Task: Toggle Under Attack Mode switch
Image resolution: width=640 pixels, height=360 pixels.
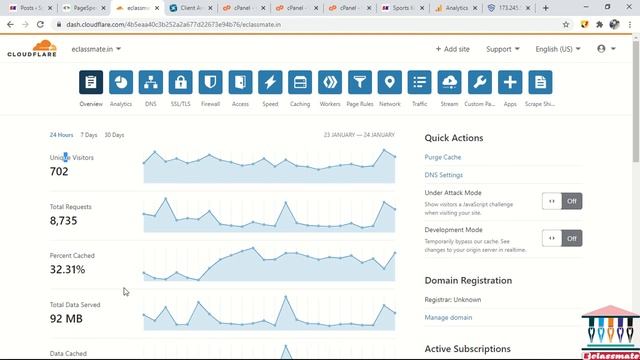Action: pyautogui.click(x=562, y=201)
